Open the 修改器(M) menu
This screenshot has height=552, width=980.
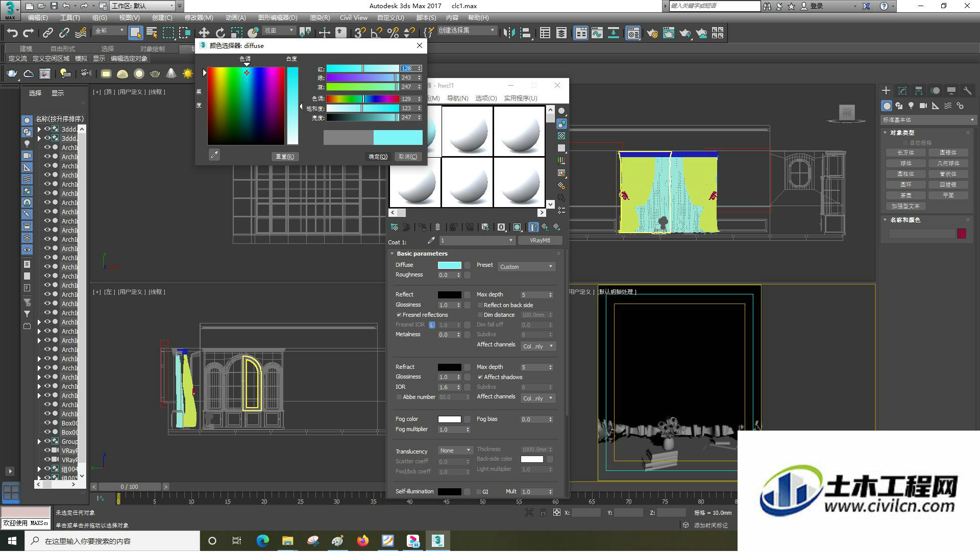click(199, 17)
